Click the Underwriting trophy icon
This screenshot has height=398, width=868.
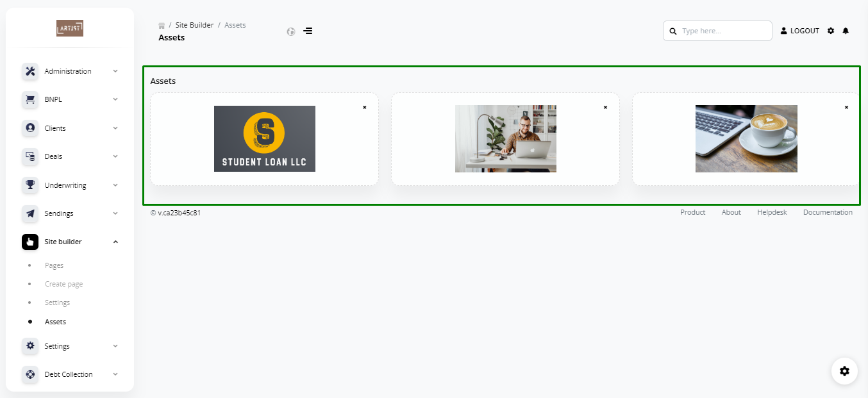point(30,185)
